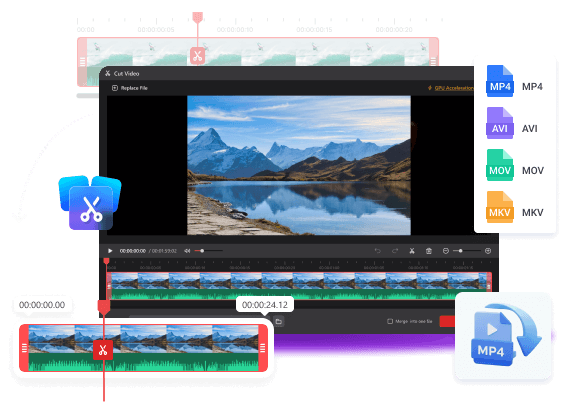Open the output folder icon
This screenshot has height=414, width=580.
click(279, 322)
